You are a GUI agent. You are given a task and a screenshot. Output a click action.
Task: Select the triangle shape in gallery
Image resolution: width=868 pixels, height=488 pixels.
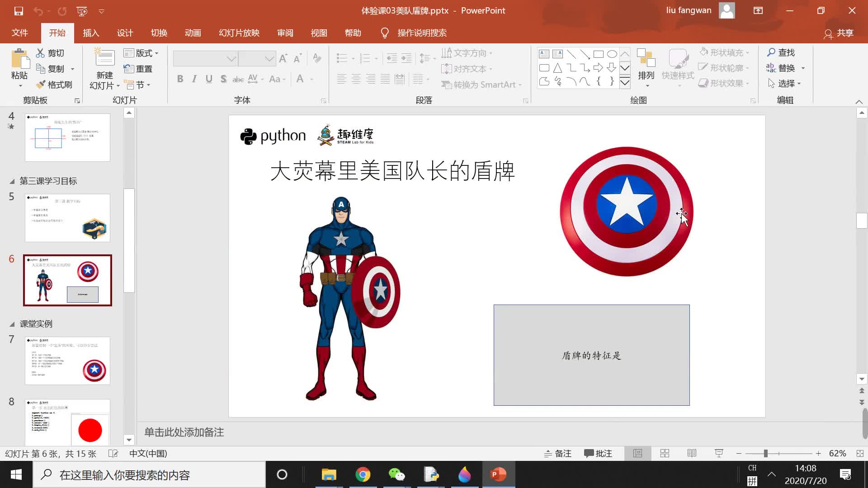coord(557,68)
